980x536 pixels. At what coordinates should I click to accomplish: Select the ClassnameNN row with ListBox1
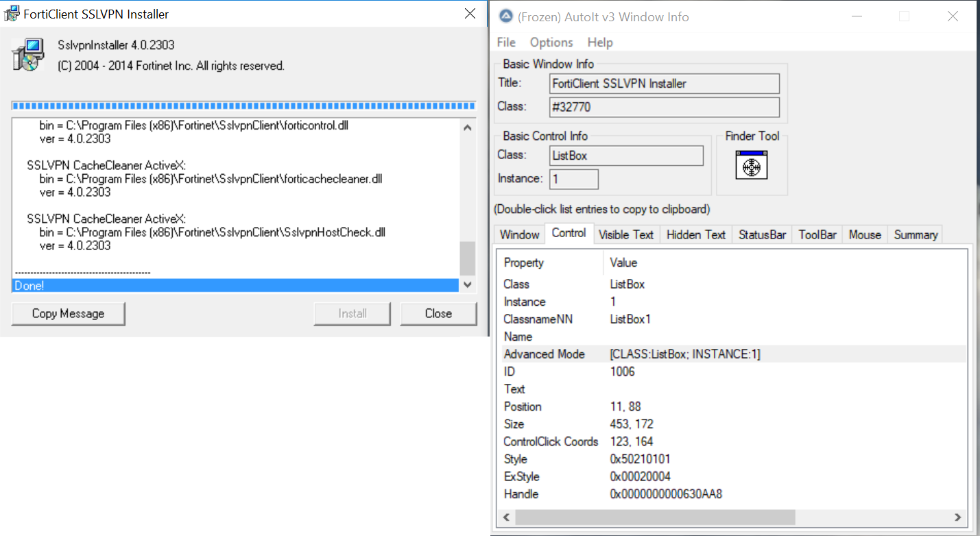(x=732, y=319)
